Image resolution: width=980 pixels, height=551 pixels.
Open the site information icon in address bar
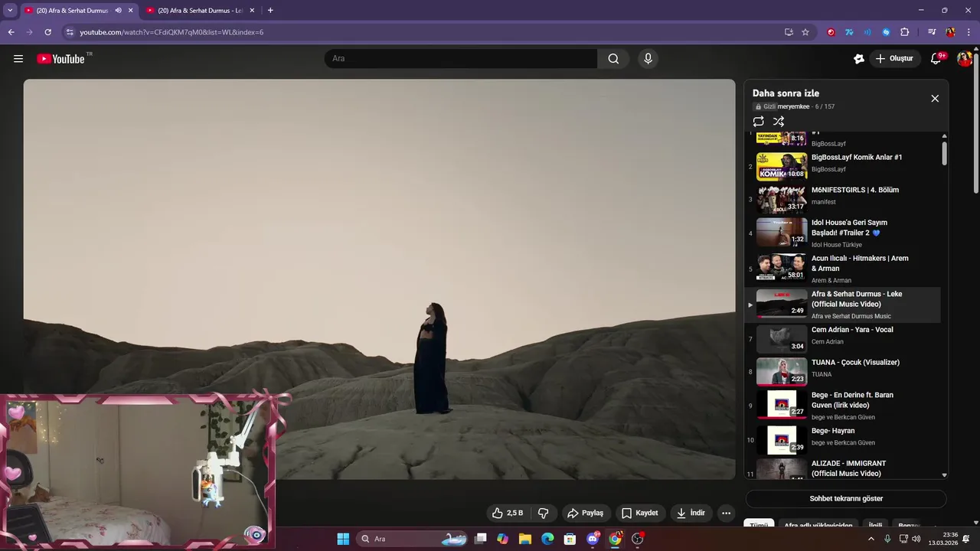[x=70, y=32]
